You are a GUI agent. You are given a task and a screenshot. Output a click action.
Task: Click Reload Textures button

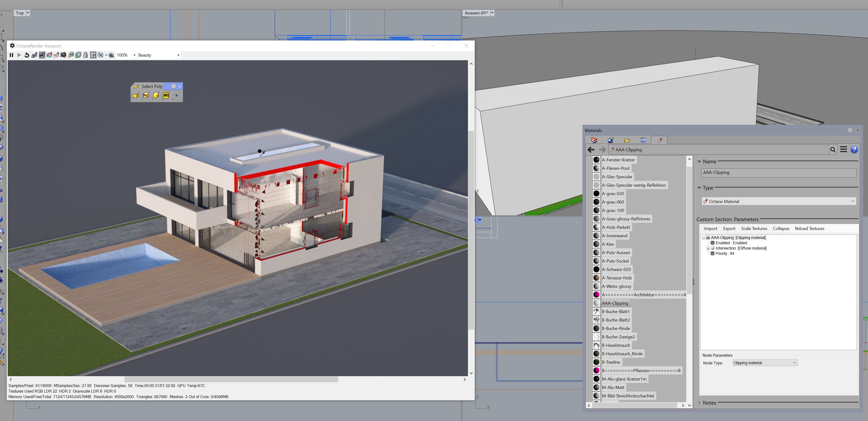pyautogui.click(x=809, y=229)
